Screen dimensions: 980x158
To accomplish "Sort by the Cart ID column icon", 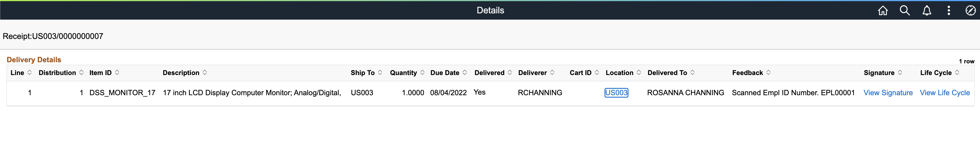I will (x=597, y=72).
